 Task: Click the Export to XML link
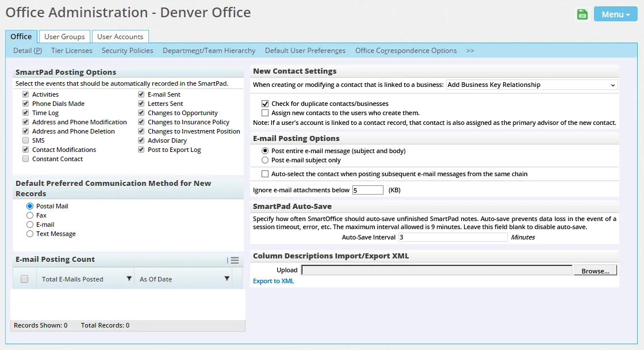[x=273, y=281]
